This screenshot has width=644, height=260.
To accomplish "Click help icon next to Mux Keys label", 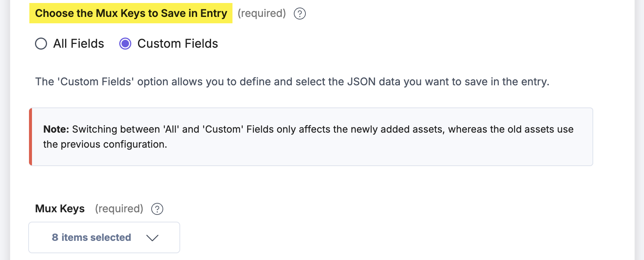I will tap(157, 209).
